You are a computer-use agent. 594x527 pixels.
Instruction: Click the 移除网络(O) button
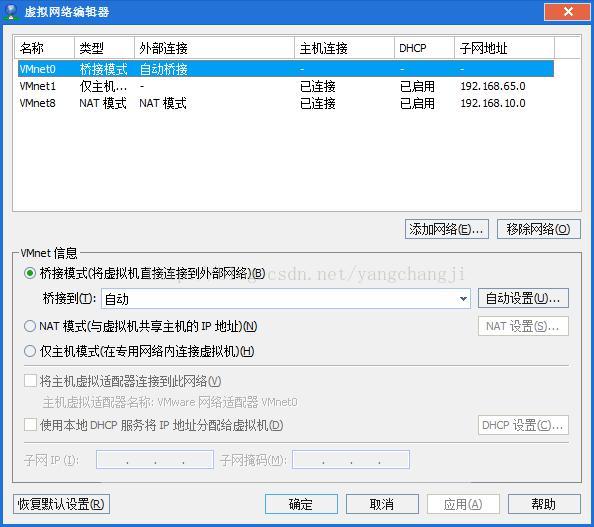538,229
